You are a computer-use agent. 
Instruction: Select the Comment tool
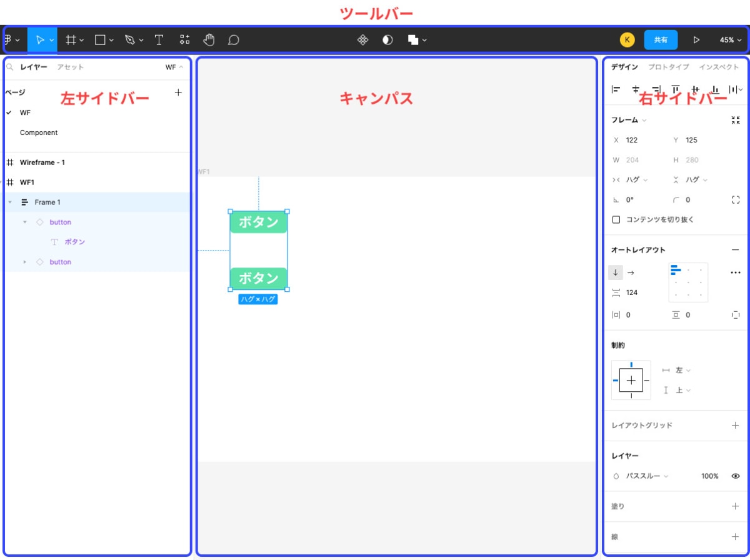pos(233,39)
